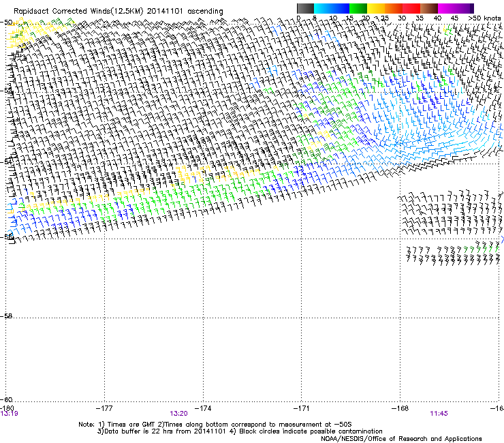Click the magenta 40-45 knots legend segment

coord(447,8)
